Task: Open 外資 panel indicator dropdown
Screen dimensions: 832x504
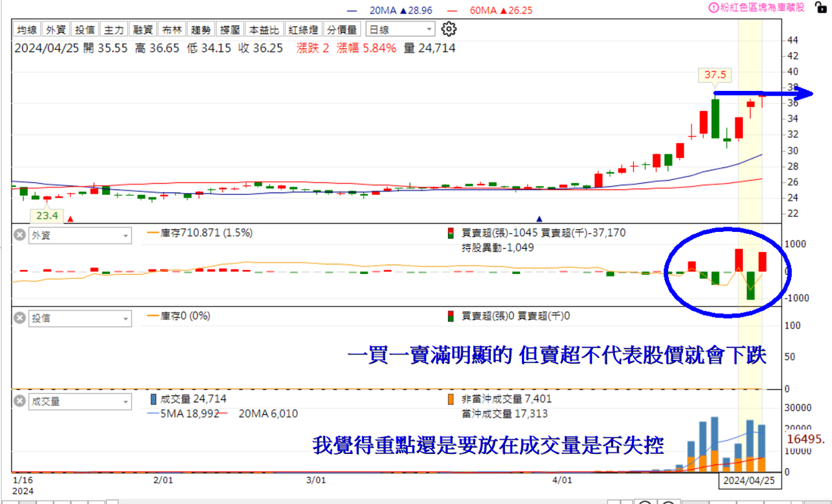Action: (x=80, y=235)
